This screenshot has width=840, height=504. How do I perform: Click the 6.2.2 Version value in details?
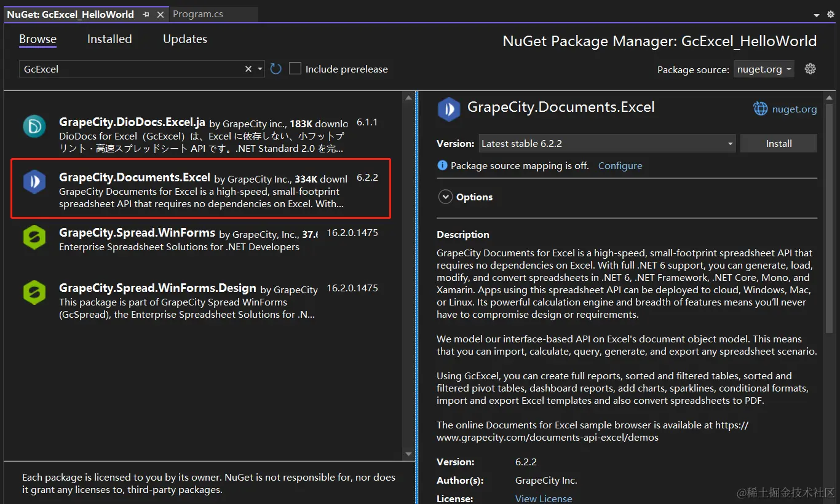526,462
